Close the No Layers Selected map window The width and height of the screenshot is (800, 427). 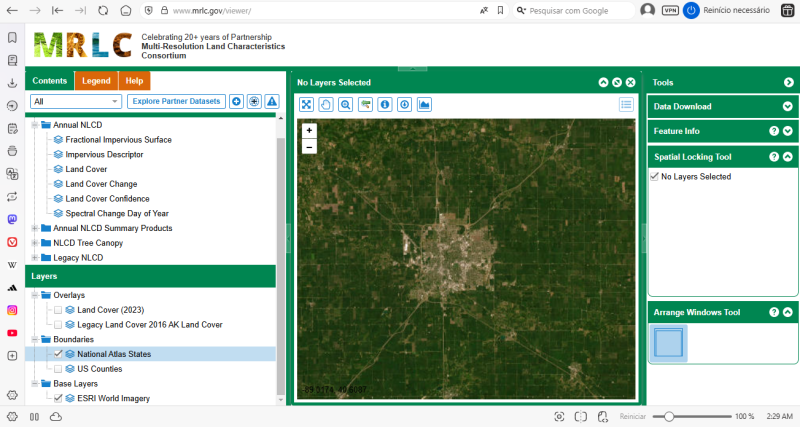631,82
